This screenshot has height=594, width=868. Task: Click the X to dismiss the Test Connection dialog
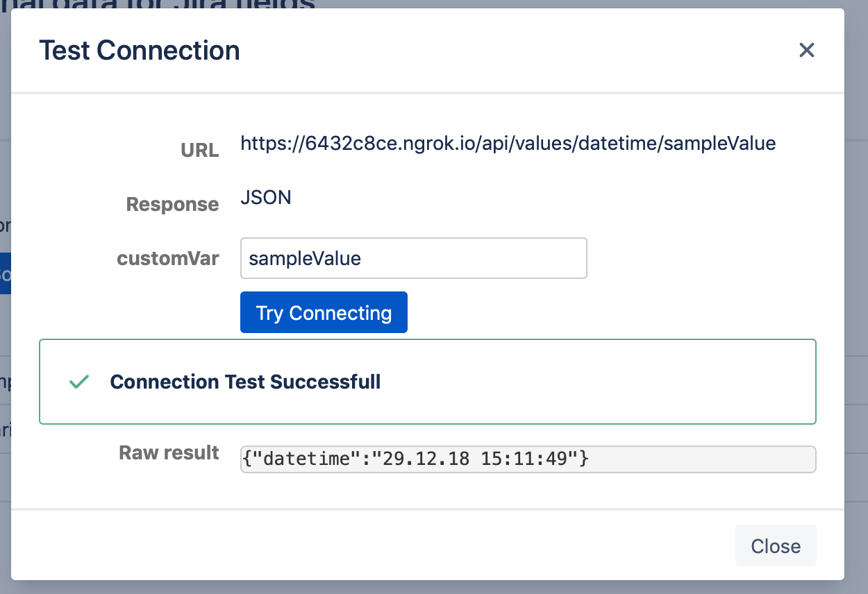[x=806, y=50]
